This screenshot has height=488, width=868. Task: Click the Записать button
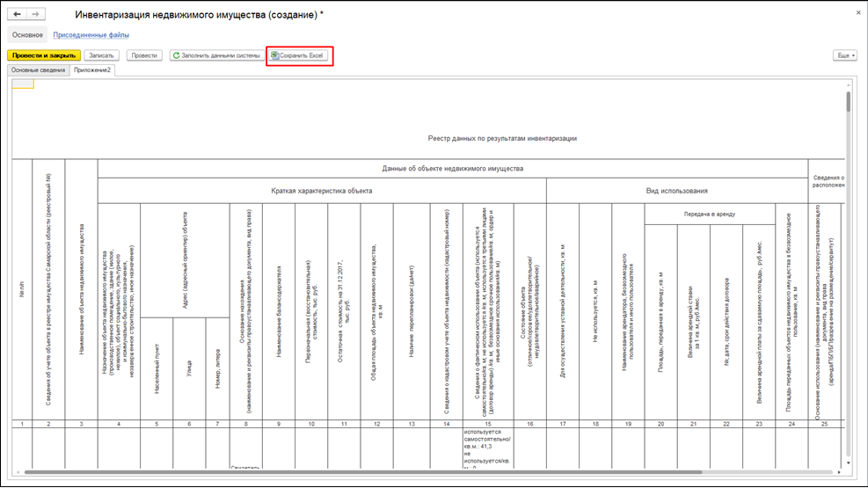pyautogui.click(x=101, y=55)
